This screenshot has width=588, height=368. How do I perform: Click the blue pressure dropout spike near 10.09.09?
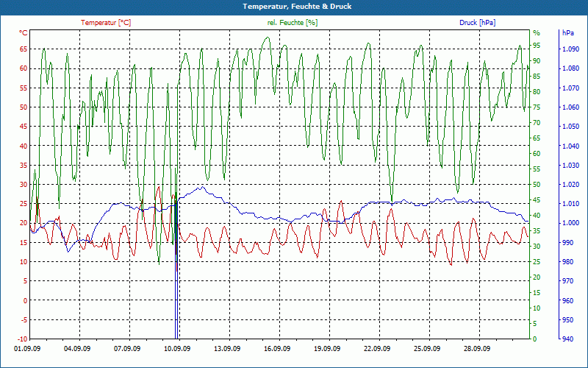coord(176,271)
